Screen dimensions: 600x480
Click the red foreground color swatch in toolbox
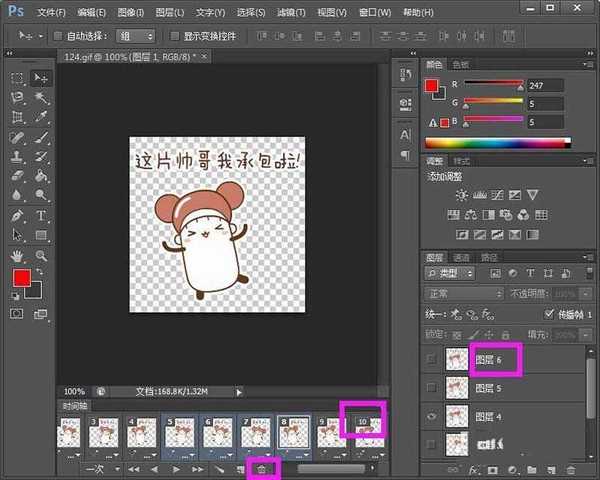(x=21, y=278)
